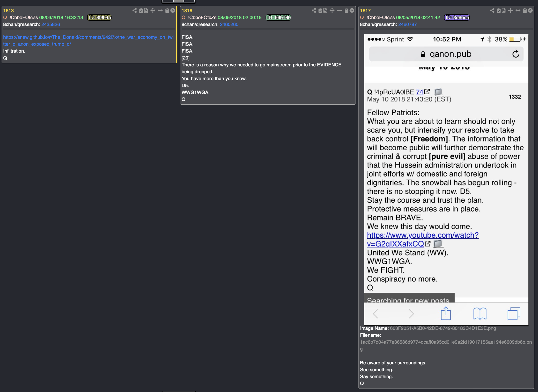Click the share icon on post 1813
This screenshot has width=538, height=392.
135,11
